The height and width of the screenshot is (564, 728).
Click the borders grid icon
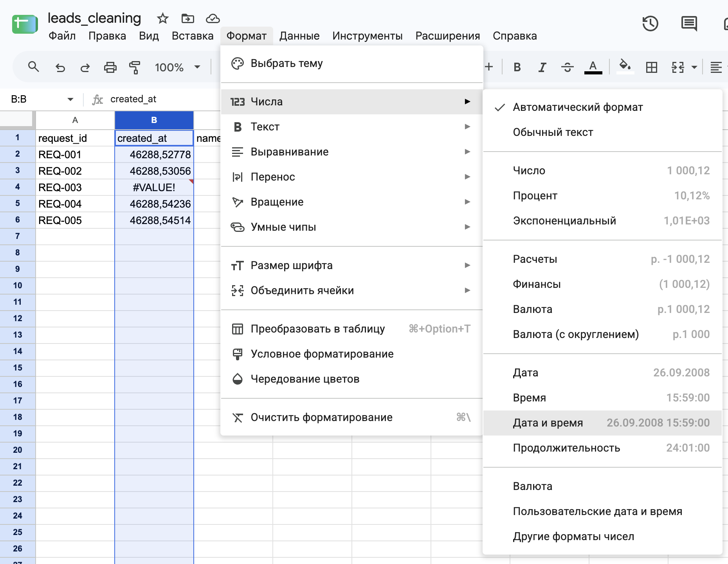coord(652,67)
